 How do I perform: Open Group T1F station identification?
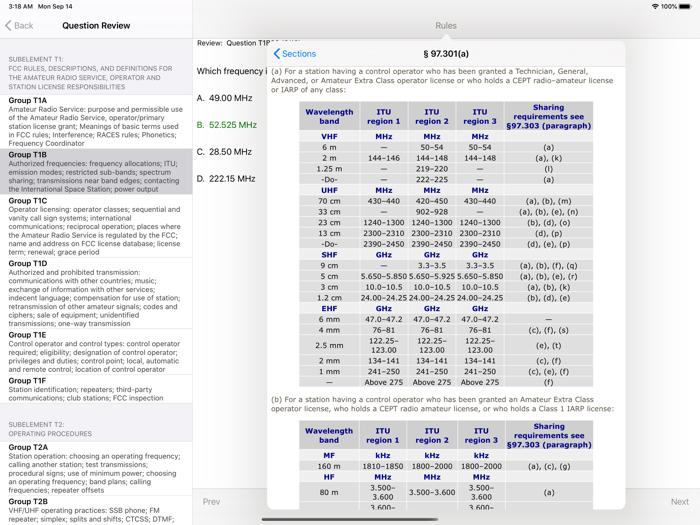[96, 389]
